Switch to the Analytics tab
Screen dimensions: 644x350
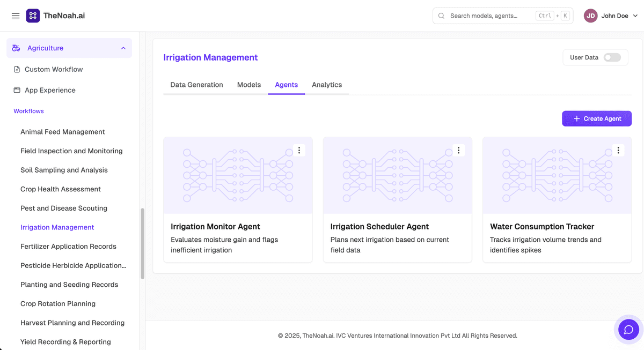pos(327,85)
